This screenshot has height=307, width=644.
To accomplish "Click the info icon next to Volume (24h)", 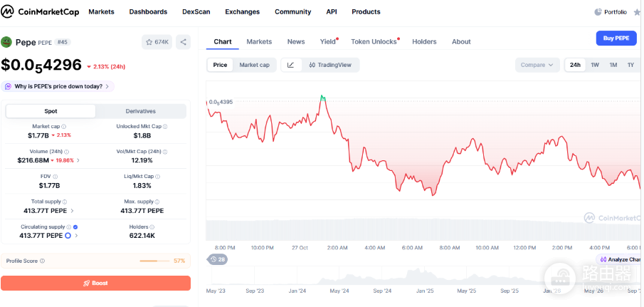I will coord(67,152).
